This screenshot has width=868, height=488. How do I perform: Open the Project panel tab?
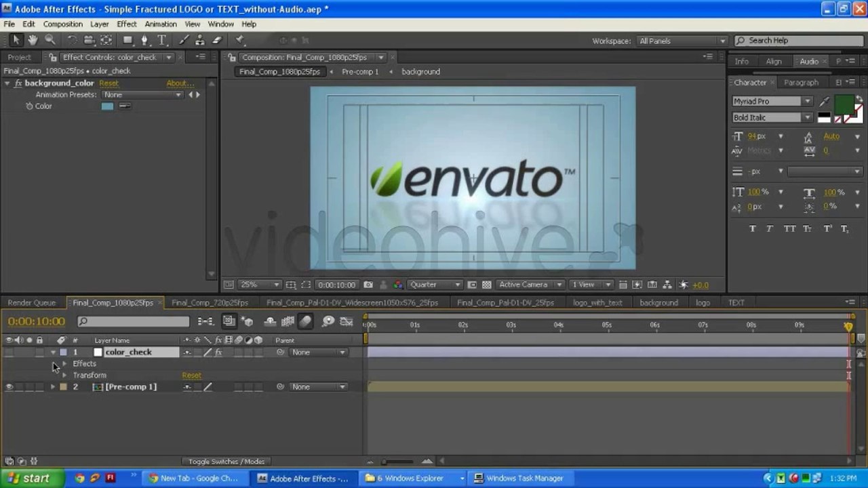click(20, 58)
